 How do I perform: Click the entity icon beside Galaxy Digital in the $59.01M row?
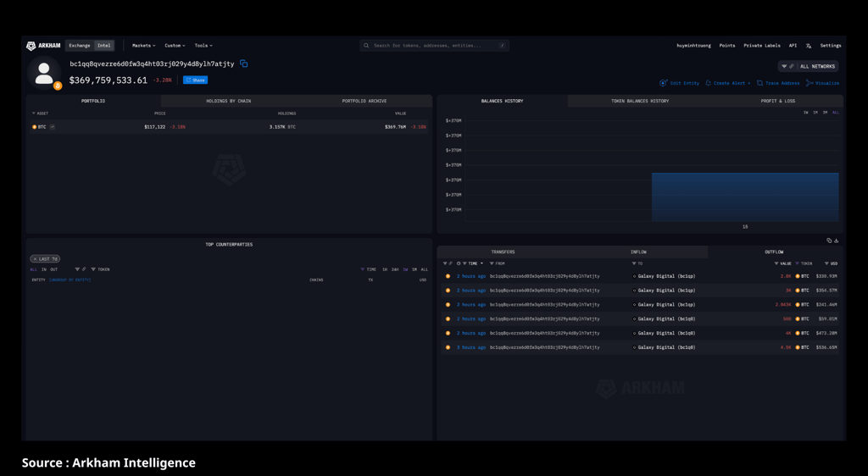tap(634, 319)
